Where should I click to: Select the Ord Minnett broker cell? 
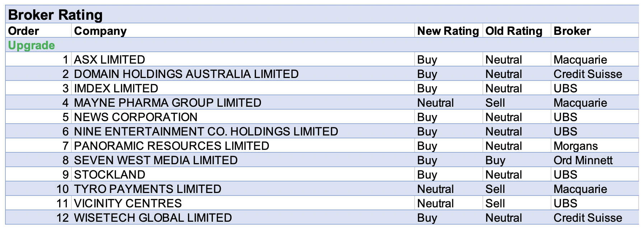(x=583, y=160)
